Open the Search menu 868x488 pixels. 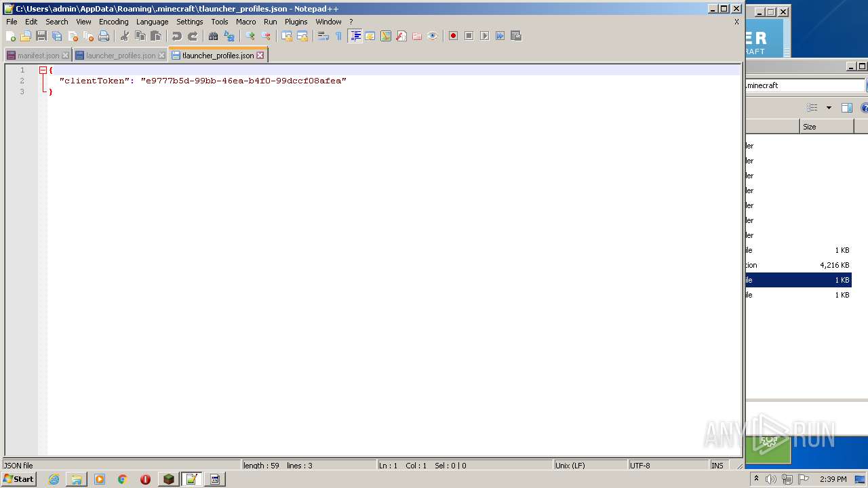click(x=57, y=22)
